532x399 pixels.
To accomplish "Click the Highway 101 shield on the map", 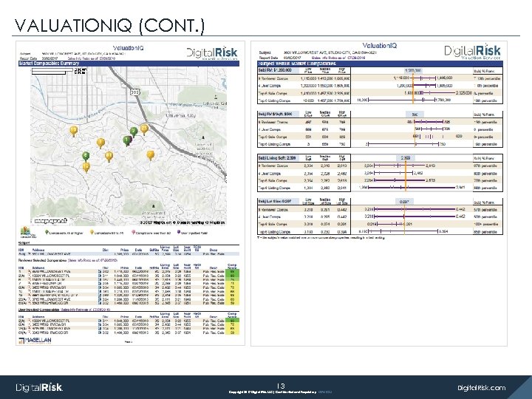I will point(134,92).
